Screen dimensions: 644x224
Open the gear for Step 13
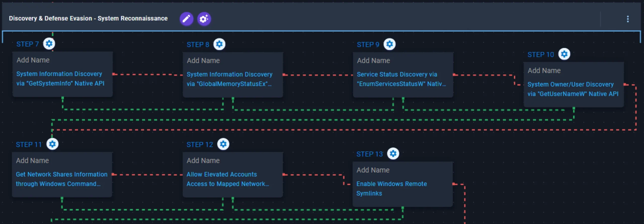(393, 154)
